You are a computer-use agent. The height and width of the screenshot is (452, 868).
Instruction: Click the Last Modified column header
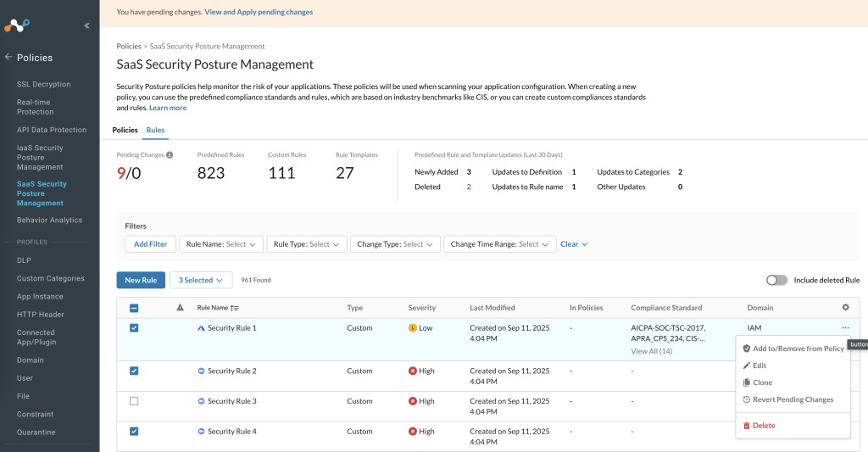pos(492,308)
